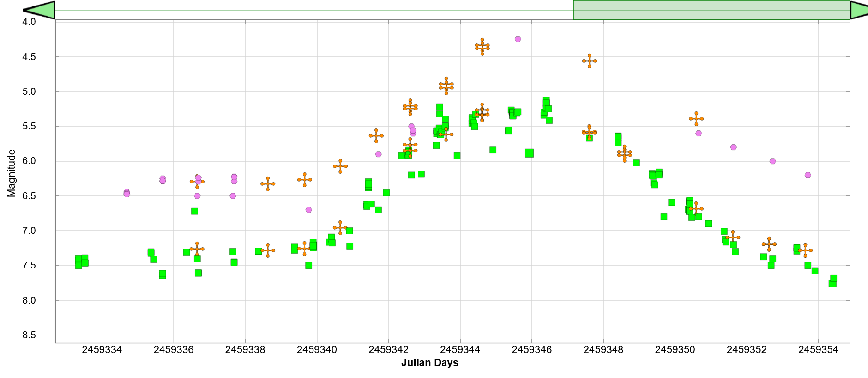Click rightmost pink hexagon near magnitude 6.2
The height and width of the screenshot is (378, 868).
[808, 175]
